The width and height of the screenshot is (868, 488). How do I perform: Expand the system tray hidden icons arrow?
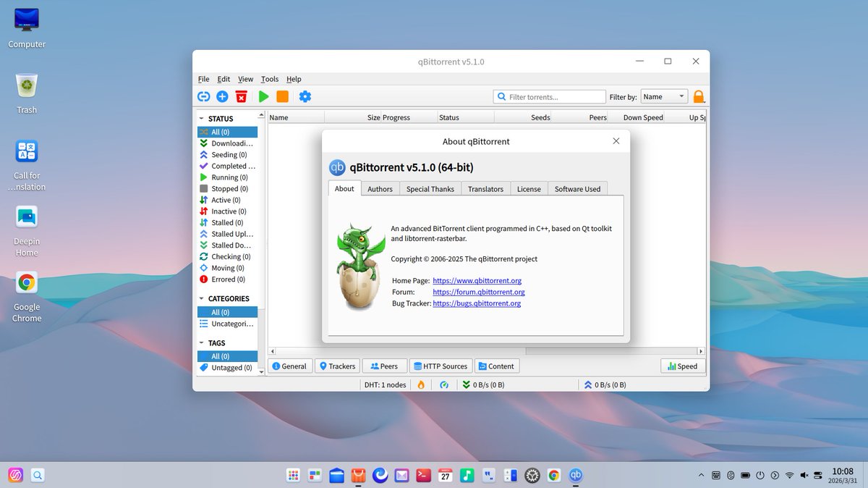[x=700, y=476]
